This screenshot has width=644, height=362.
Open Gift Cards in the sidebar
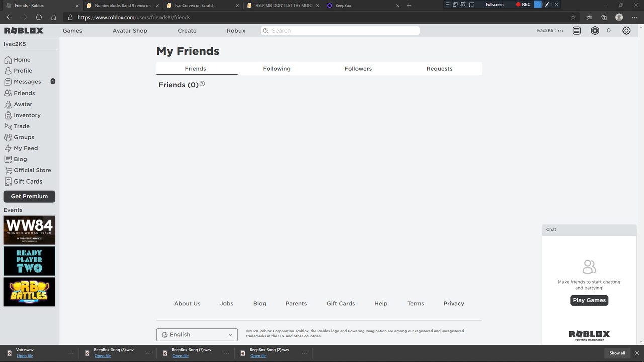click(x=23, y=182)
